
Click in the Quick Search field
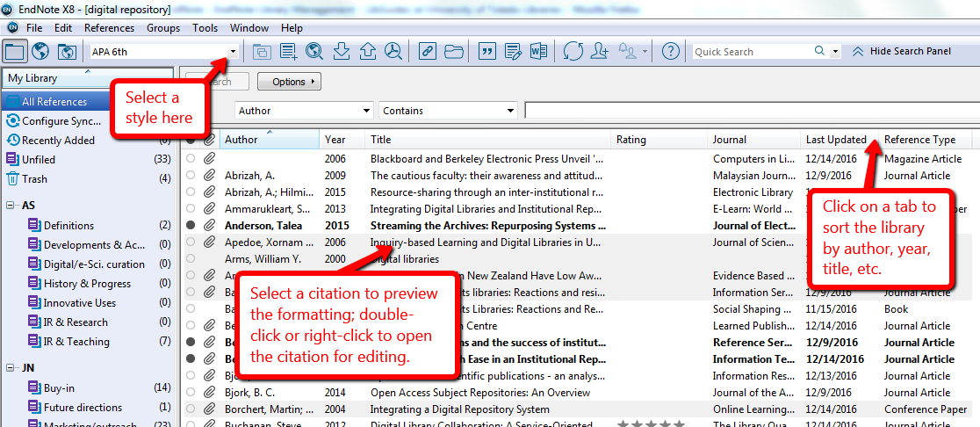coord(752,51)
